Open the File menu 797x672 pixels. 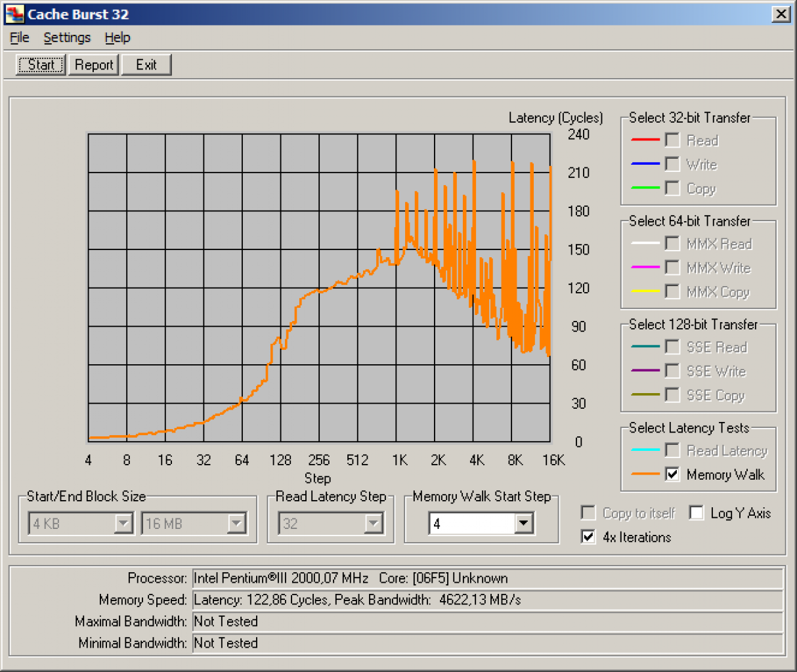(19, 37)
